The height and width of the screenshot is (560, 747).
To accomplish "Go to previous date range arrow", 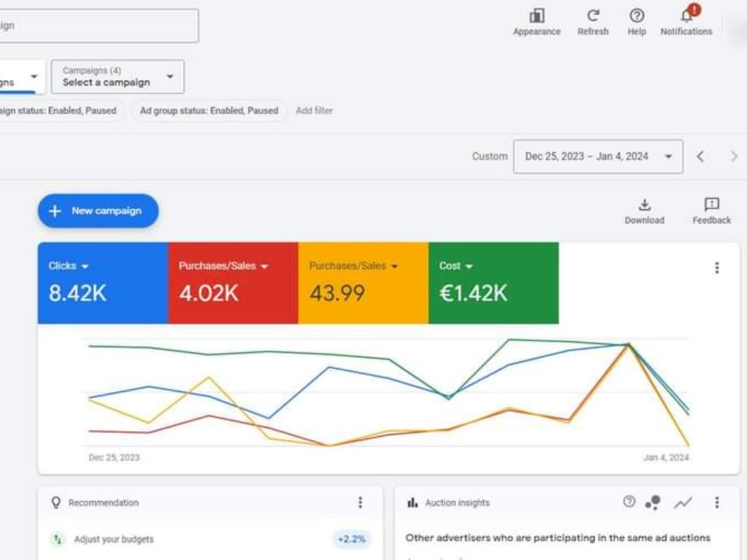I will (x=700, y=156).
